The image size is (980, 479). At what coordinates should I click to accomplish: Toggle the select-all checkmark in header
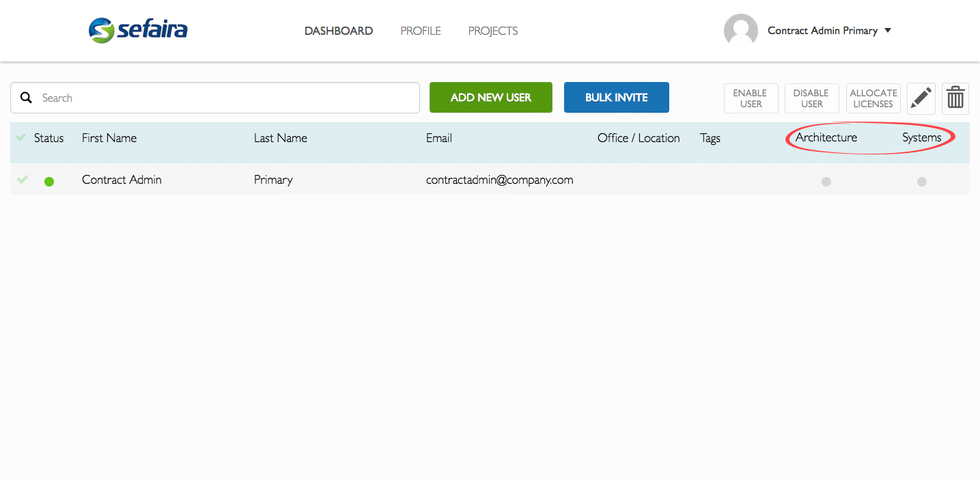coord(21,137)
